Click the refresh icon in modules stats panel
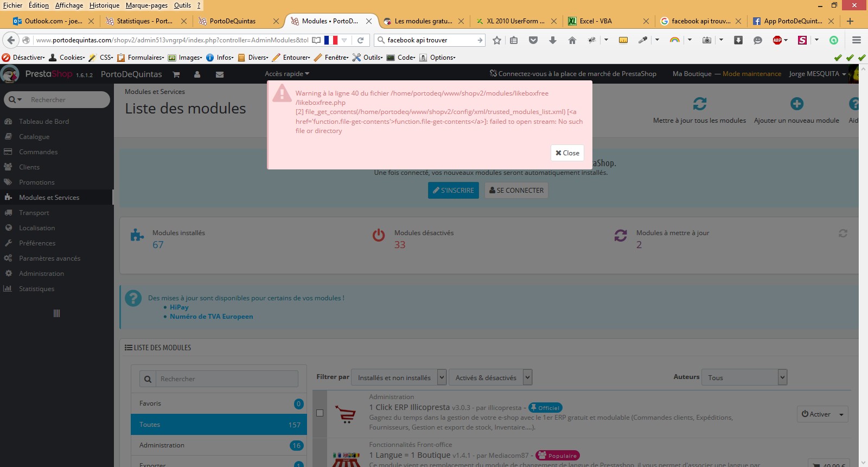Viewport: 868px width, 467px height. click(843, 233)
